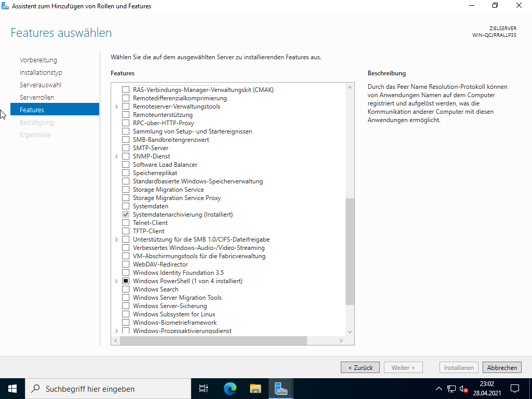Launch Microsoft Edge from taskbar

click(230, 389)
